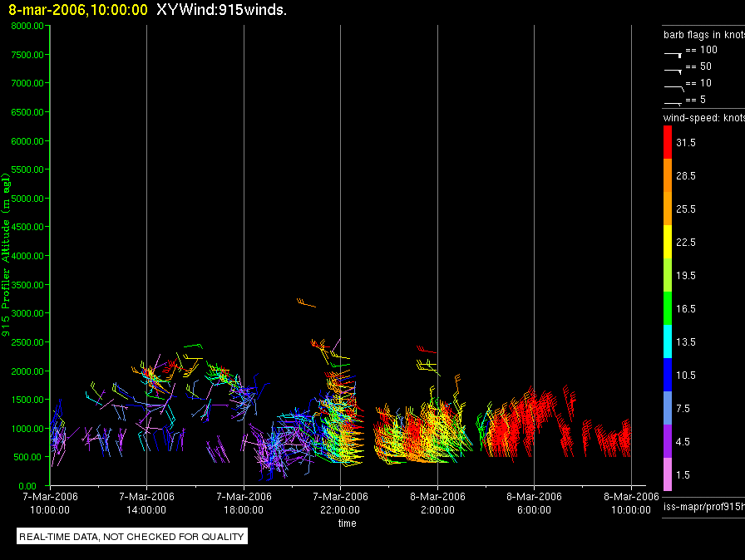Click the yellow 22.5 knots swatch
Image resolution: width=745 pixels, height=560 pixels.
(x=668, y=242)
